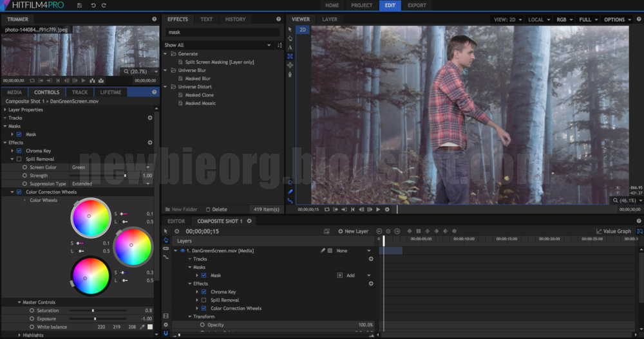
Task: Redo the last action
Action: point(104,5)
